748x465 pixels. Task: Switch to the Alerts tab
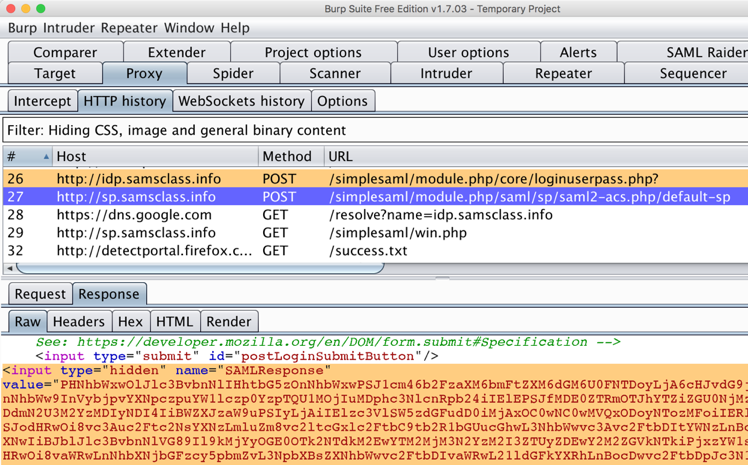tap(578, 52)
